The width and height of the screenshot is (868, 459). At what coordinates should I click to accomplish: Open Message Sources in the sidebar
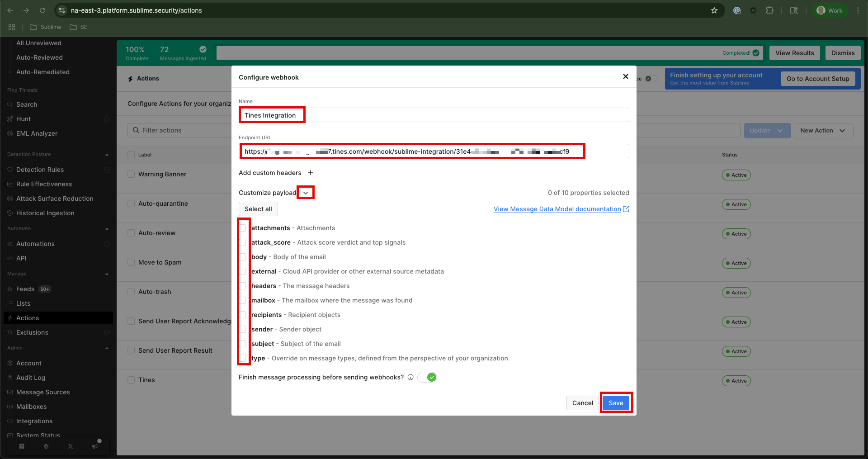pos(43,392)
